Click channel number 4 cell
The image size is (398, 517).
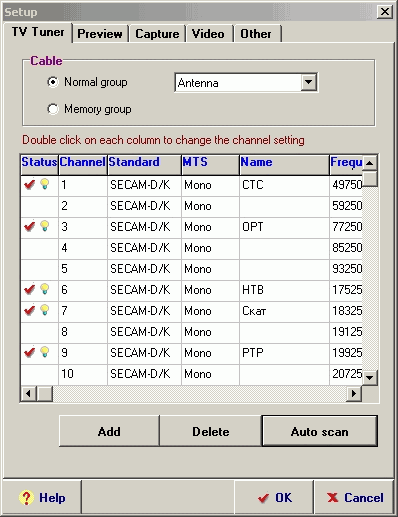coord(83,248)
